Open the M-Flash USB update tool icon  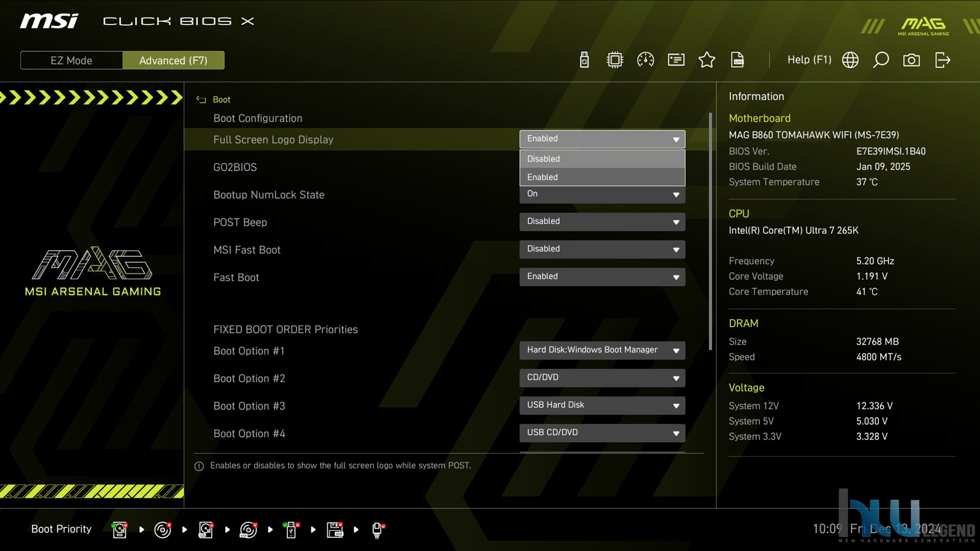point(584,60)
